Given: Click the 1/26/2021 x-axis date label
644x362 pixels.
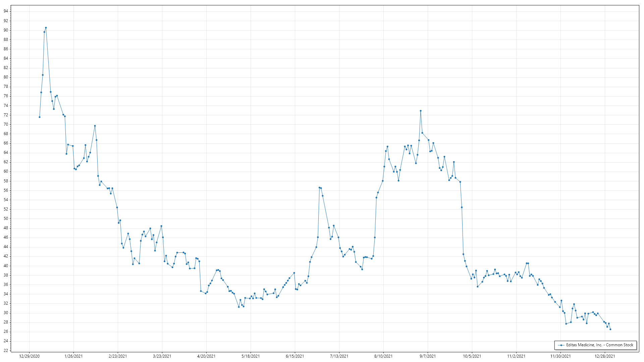Looking at the screenshot, I should 73,356.
